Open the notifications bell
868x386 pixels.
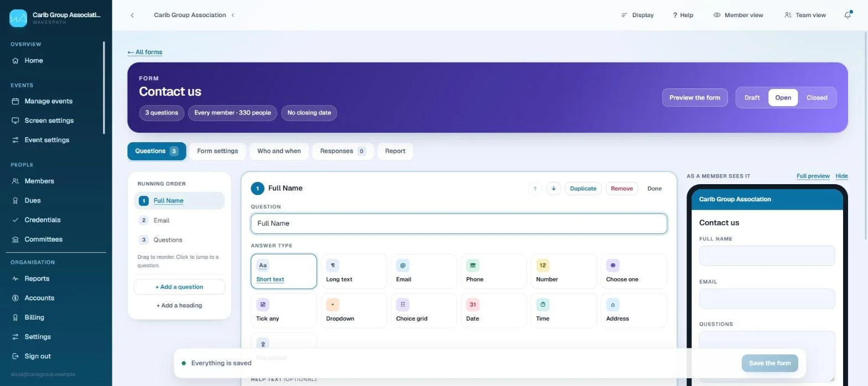pos(848,15)
